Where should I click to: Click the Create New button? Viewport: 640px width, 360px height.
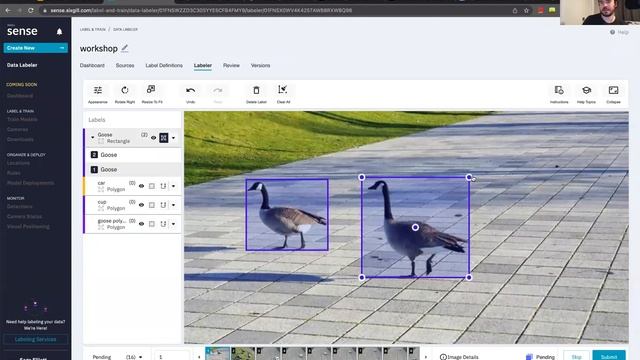[36, 48]
